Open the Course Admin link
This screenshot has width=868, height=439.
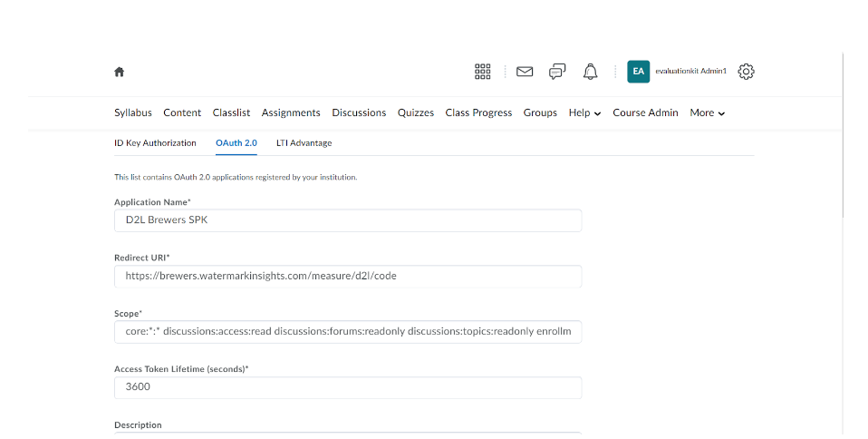pyautogui.click(x=645, y=112)
